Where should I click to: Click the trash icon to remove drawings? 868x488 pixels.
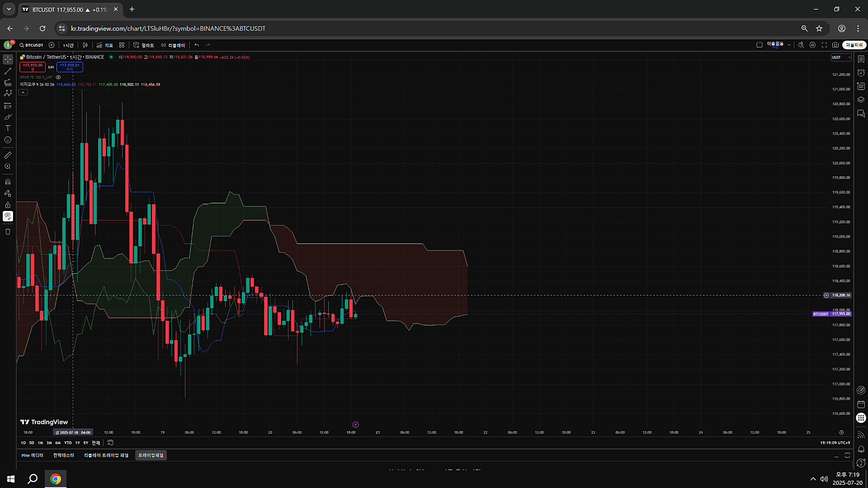pos(8,232)
